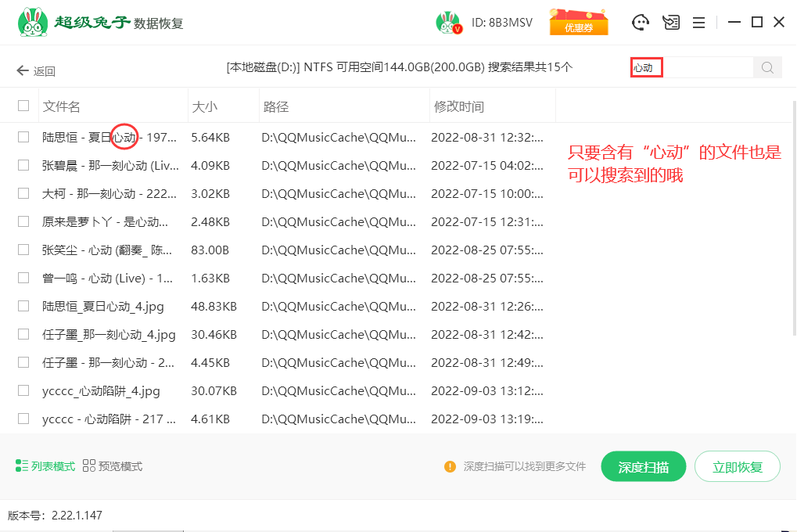The image size is (797, 532).
Task: Start 深度扫描 deep scan
Action: (x=643, y=467)
